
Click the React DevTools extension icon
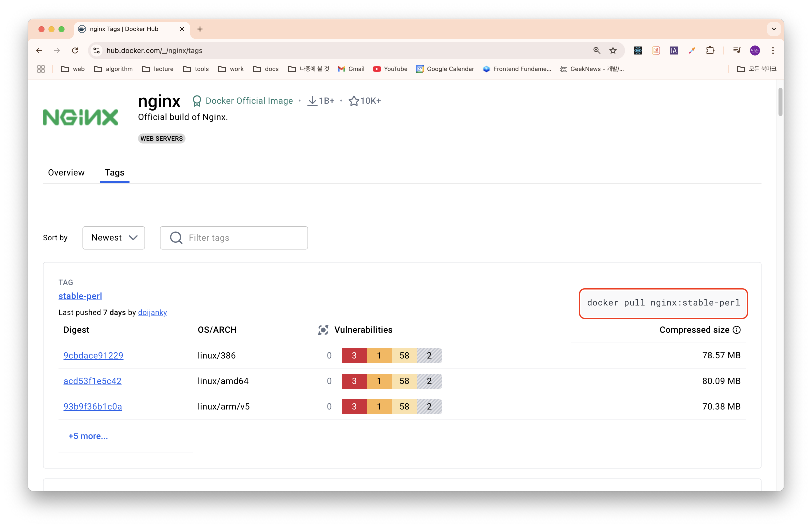point(638,50)
